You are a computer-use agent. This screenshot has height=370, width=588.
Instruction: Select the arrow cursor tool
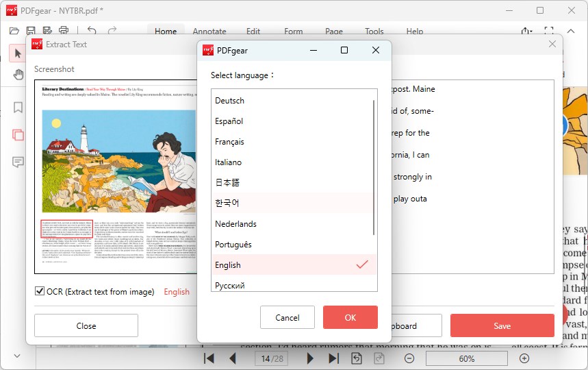point(18,53)
